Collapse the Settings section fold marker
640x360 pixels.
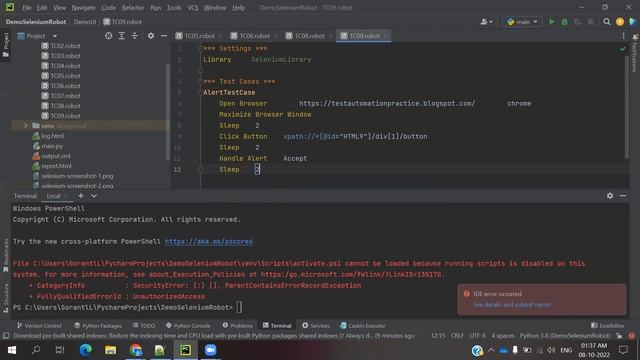coord(200,49)
